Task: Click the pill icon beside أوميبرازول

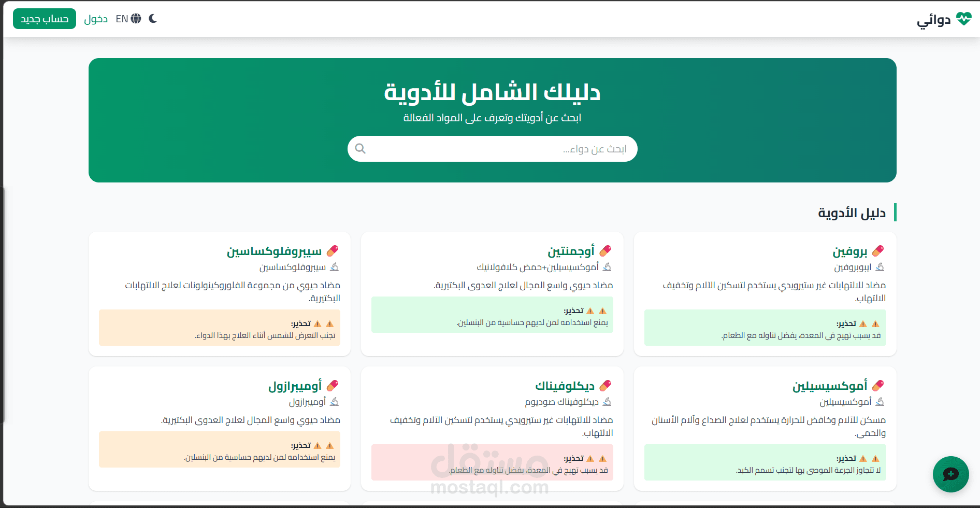Action: 333,386
